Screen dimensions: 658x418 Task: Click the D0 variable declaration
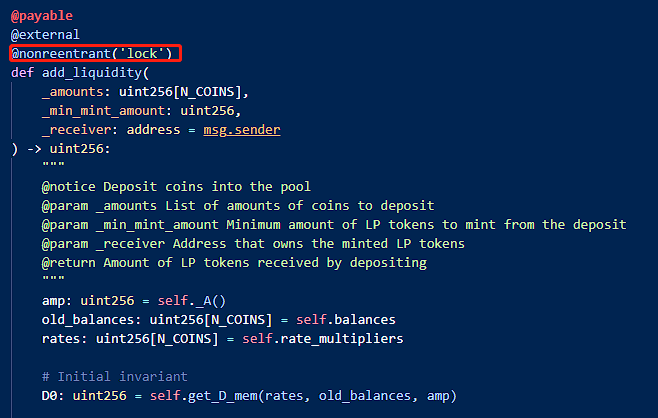click(49, 396)
